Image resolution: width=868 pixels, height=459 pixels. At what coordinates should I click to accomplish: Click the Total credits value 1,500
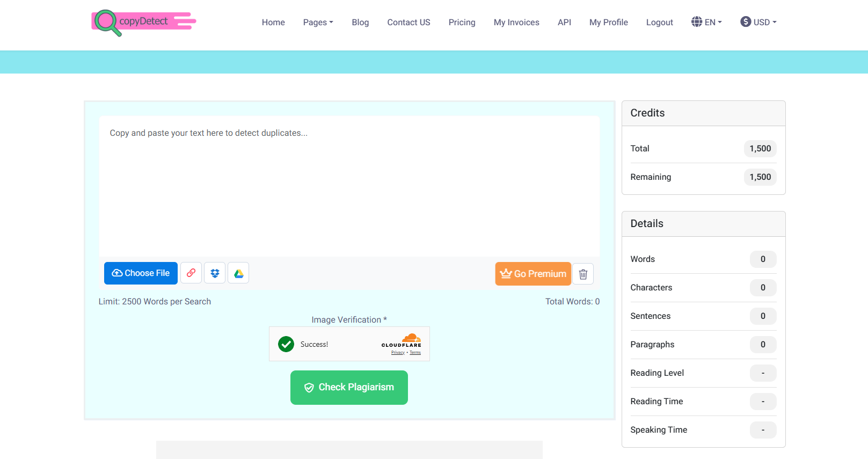pyautogui.click(x=760, y=149)
